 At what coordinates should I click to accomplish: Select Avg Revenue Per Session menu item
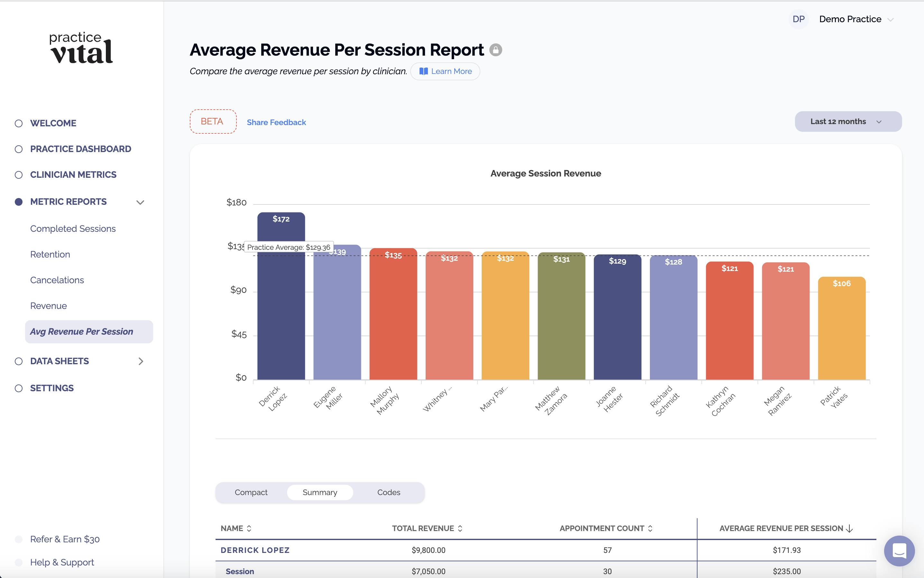tap(89, 331)
